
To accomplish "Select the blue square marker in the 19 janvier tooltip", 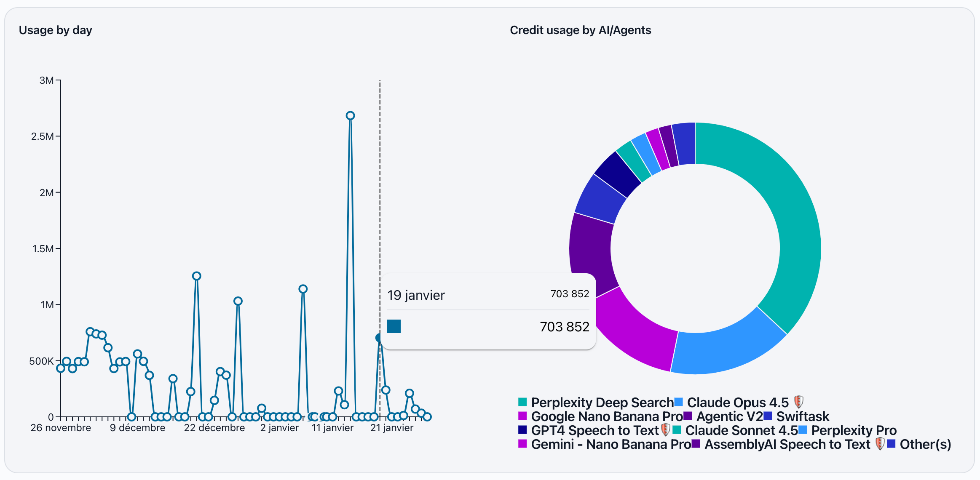I will coord(394,326).
